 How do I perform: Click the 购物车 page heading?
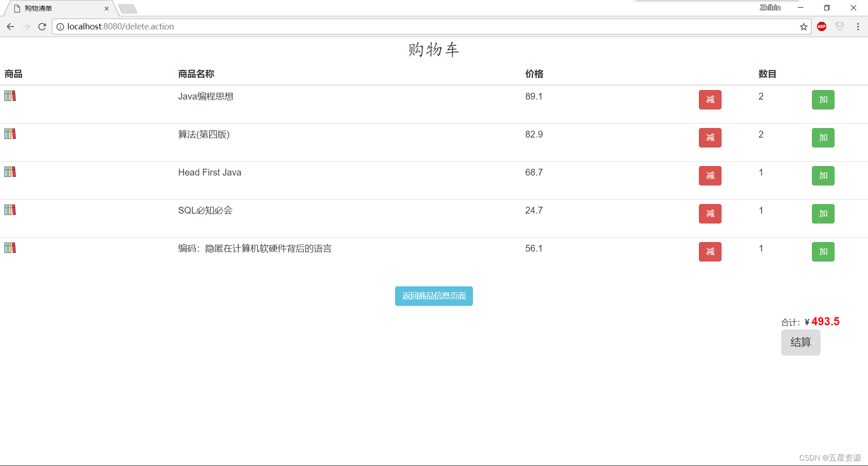tap(434, 50)
